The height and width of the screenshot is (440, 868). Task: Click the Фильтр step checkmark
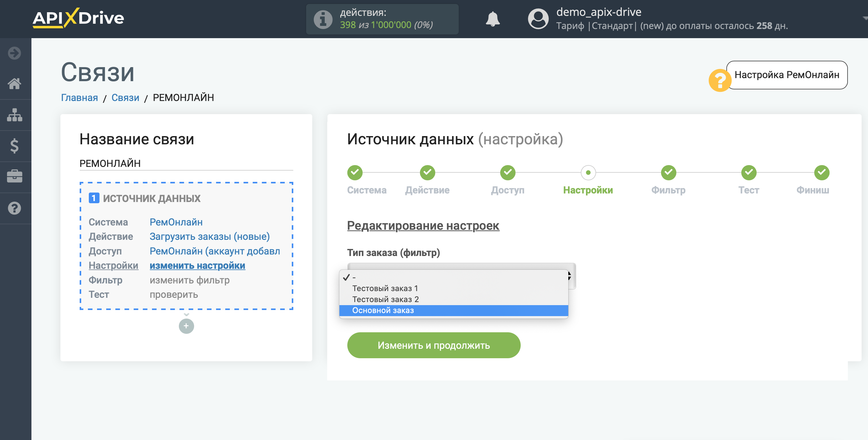[668, 172]
